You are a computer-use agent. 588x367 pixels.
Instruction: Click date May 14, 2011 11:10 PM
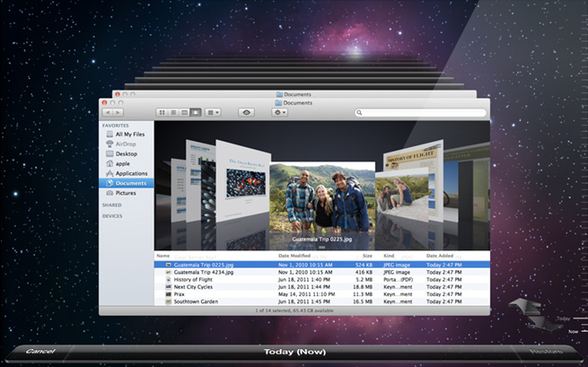[306, 294]
